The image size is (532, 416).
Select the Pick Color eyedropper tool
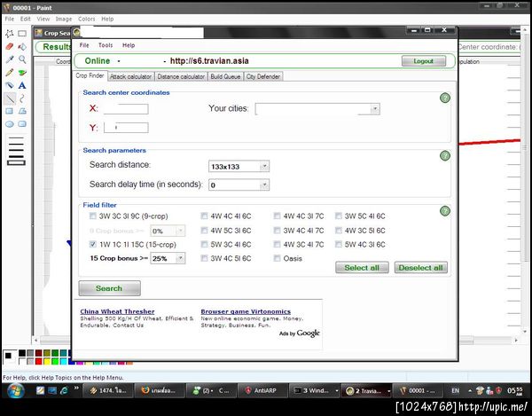click(x=10, y=59)
